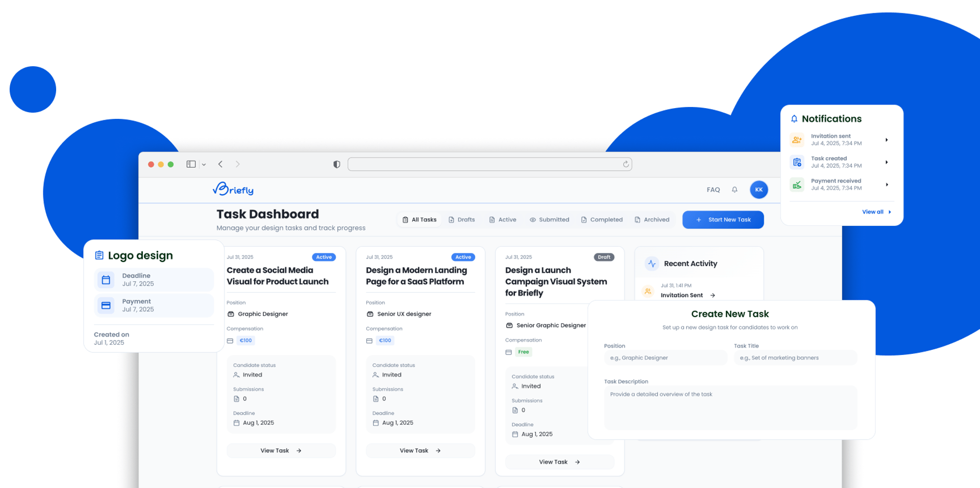Click the Senior UX designer position icon
980x488 pixels.
370,314
